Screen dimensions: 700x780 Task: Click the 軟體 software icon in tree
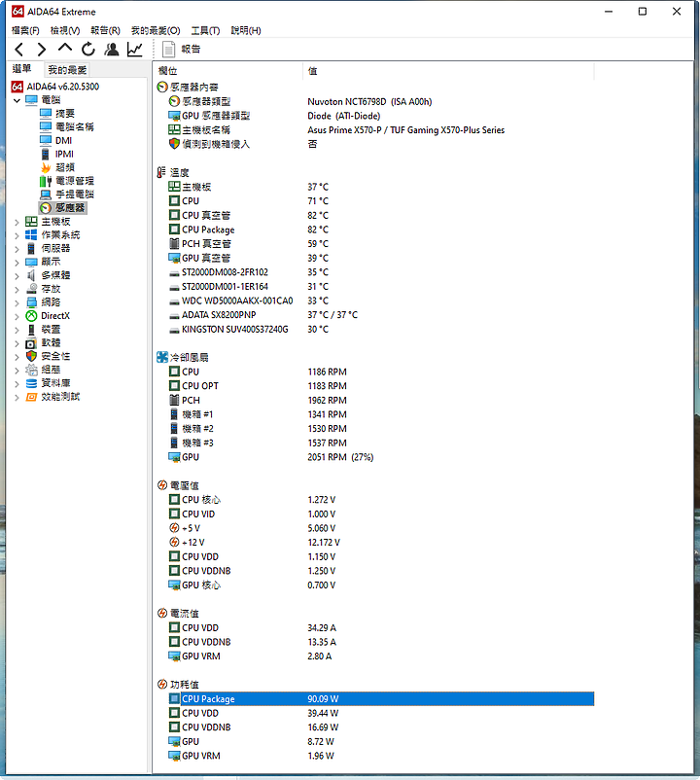click(31, 343)
